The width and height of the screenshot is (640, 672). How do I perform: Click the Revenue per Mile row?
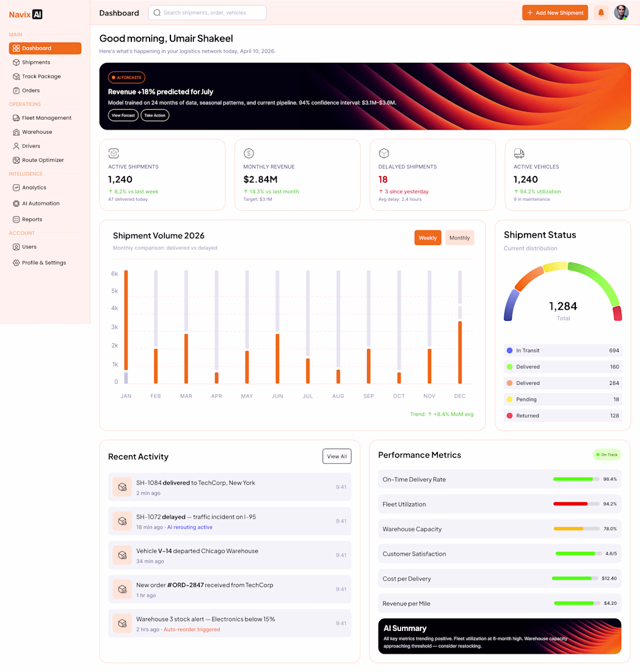click(500, 604)
